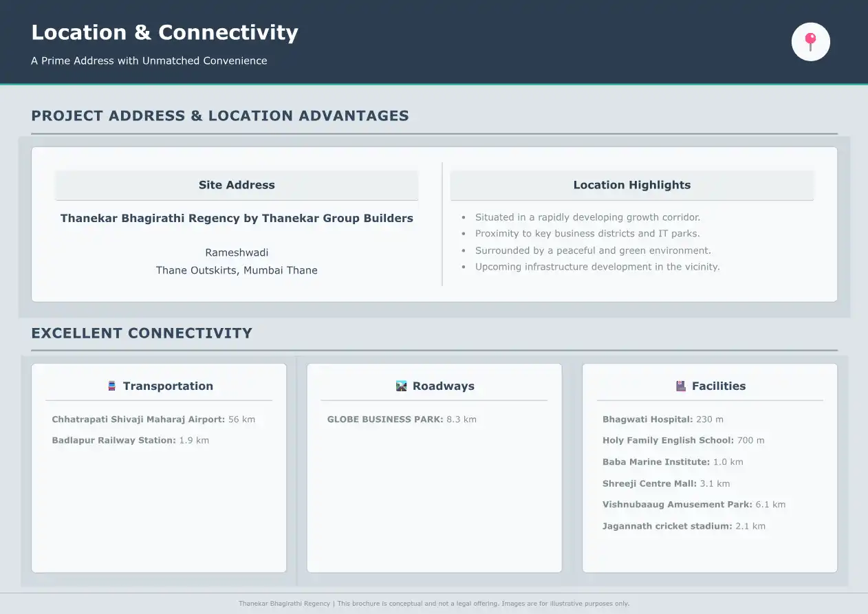Viewport: 868px width, 614px height.
Task: Click the train icon beside Transportation
Action: coord(112,386)
